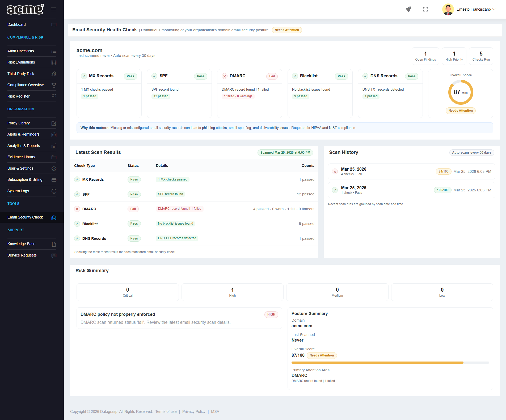Click the rocket icon in header

pos(408,9)
